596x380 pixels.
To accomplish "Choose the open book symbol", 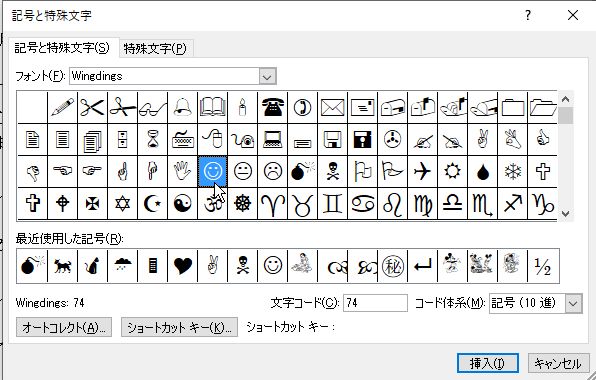I will click(x=212, y=108).
